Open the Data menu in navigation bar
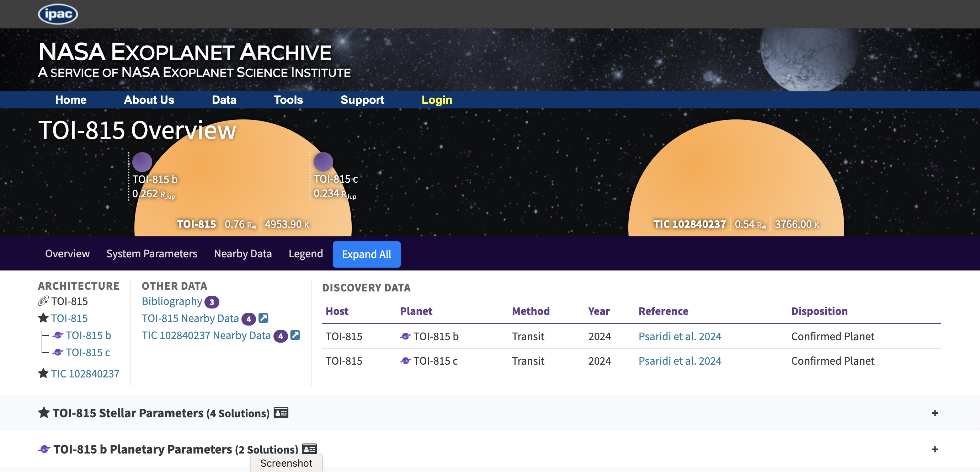The height and width of the screenshot is (472, 980). [x=224, y=100]
